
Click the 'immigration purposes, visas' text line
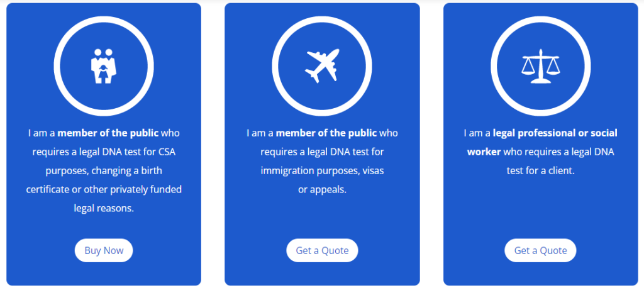coord(322,170)
